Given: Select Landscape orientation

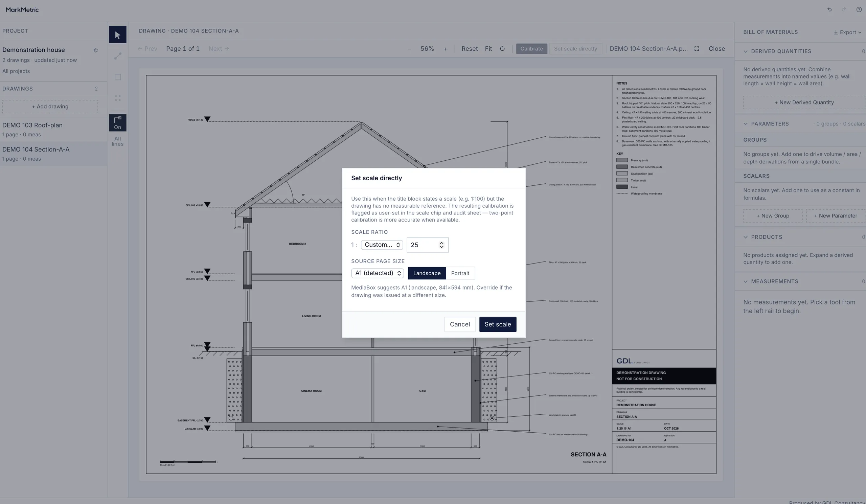Looking at the screenshot, I should (x=427, y=273).
